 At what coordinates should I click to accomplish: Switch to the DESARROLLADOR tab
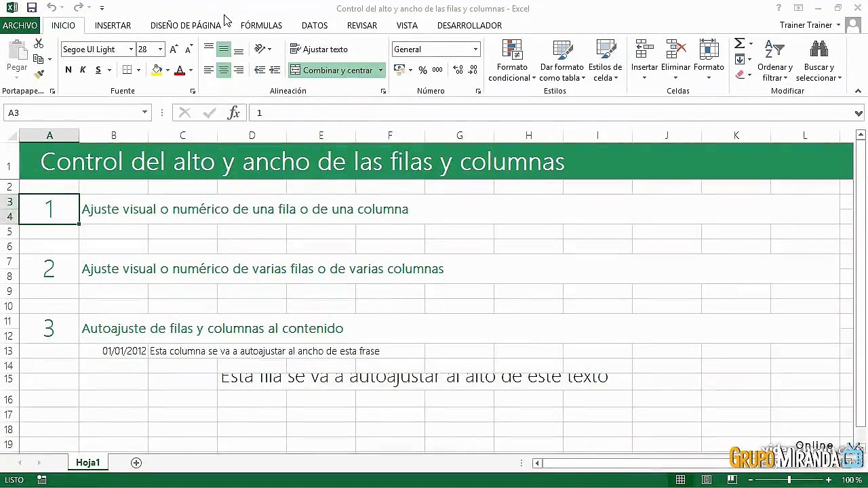pyautogui.click(x=469, y=25)
